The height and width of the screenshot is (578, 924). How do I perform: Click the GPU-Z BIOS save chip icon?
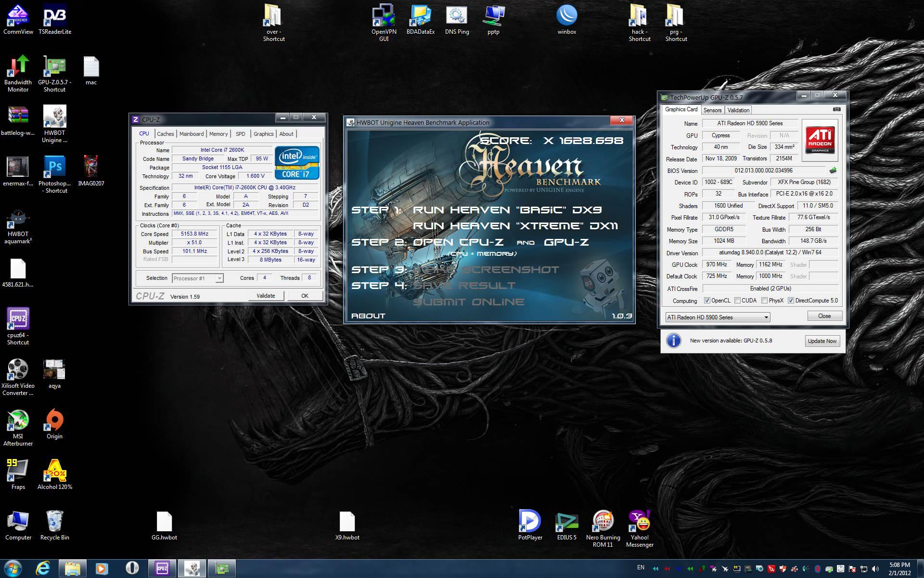coord(833,171)
